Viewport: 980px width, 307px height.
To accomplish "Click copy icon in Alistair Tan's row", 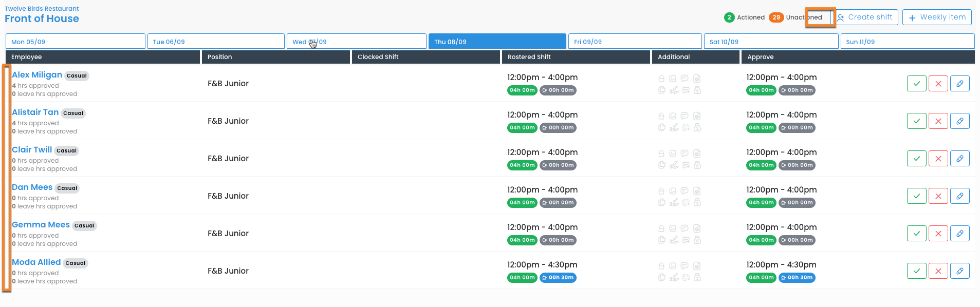I will pyautogui.click(x=662, y=127).
